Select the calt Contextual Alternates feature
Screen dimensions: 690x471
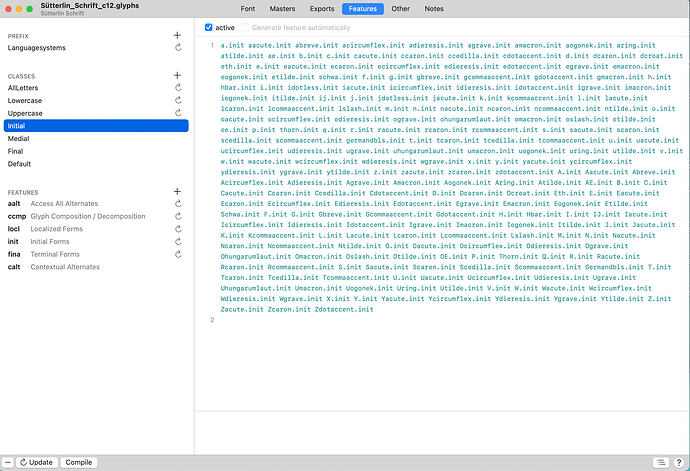pos(96,267)
